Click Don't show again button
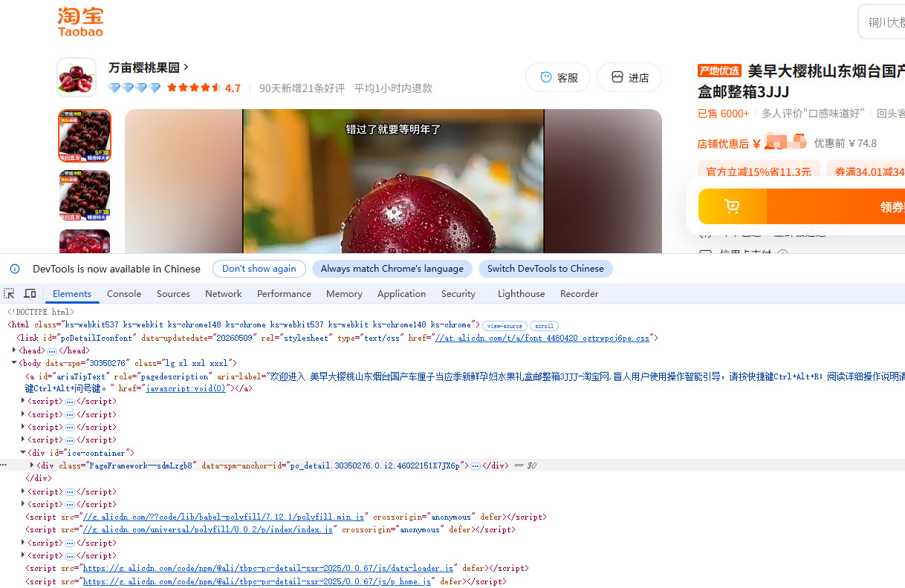 point(259,269)
